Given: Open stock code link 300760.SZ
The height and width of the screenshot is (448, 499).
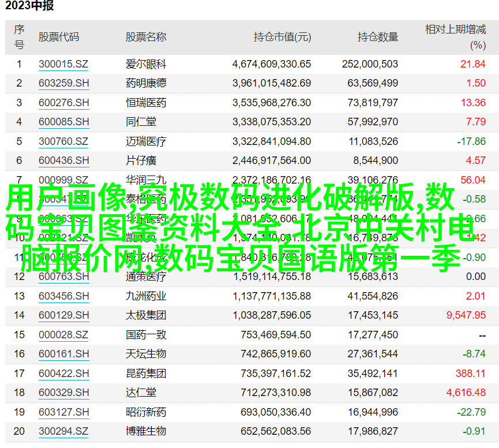Looking at the screenshot, I should click(x=63, y=141).
